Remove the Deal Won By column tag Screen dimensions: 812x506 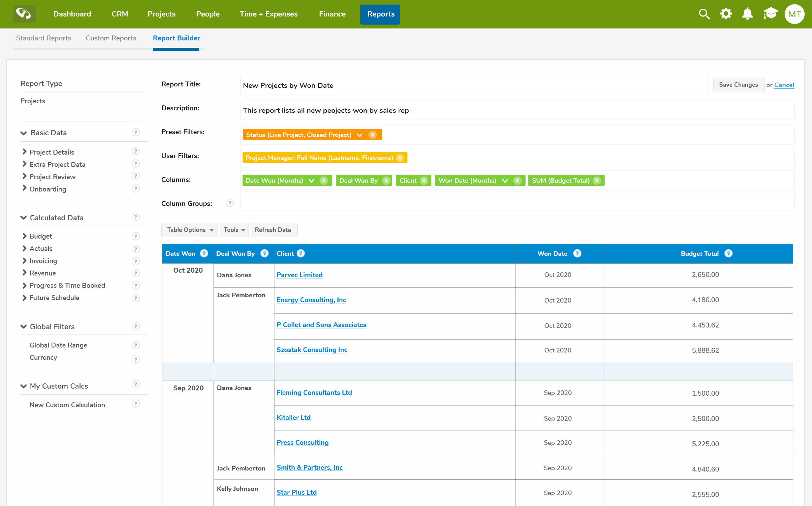click(x=386, y=181)
